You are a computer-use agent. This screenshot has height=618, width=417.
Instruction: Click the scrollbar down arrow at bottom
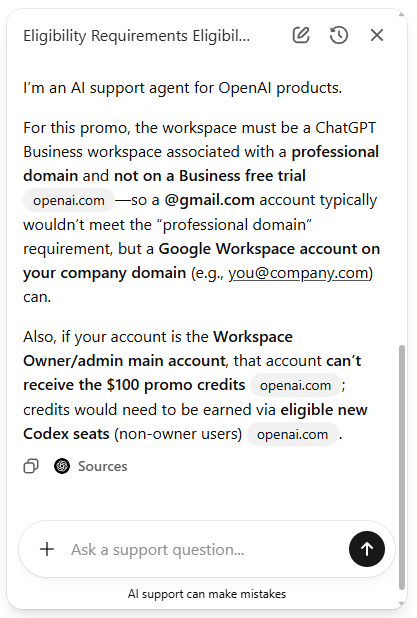point(402,603)
